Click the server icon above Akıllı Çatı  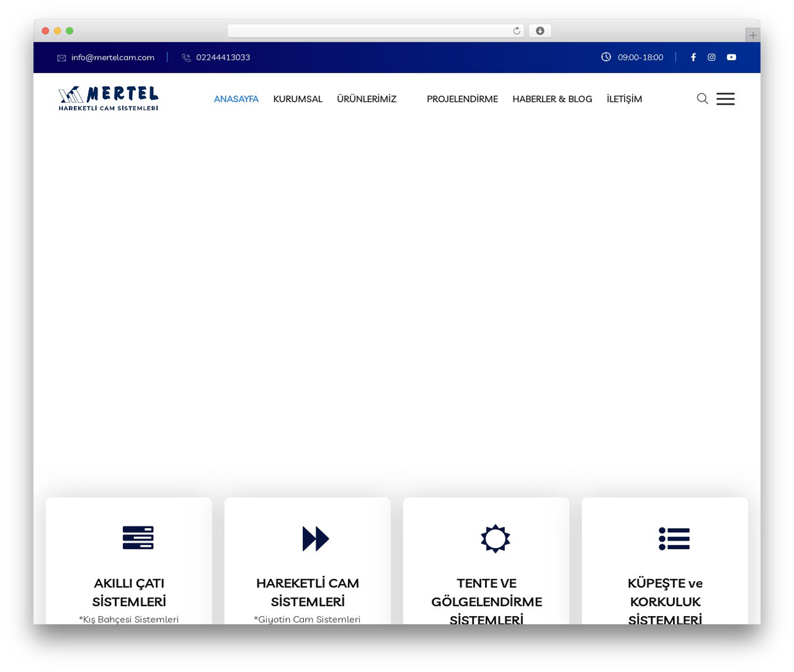coord(138,537)
